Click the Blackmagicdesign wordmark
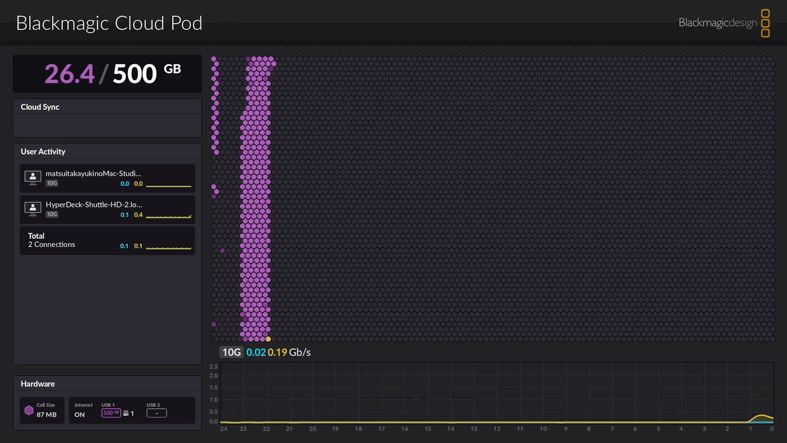Viewport: 787px width, 443px height. (x=717, y=23)
